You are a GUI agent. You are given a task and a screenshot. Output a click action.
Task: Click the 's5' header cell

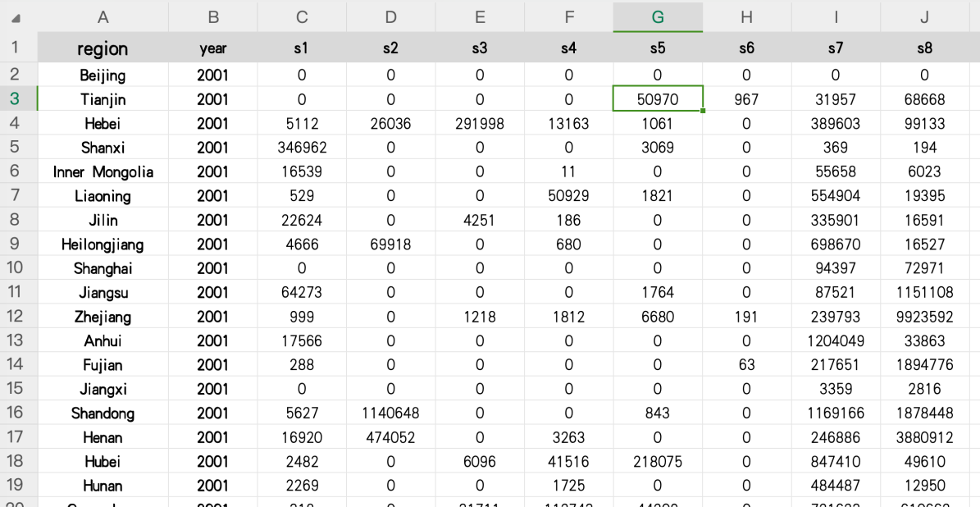coord(658,48)
